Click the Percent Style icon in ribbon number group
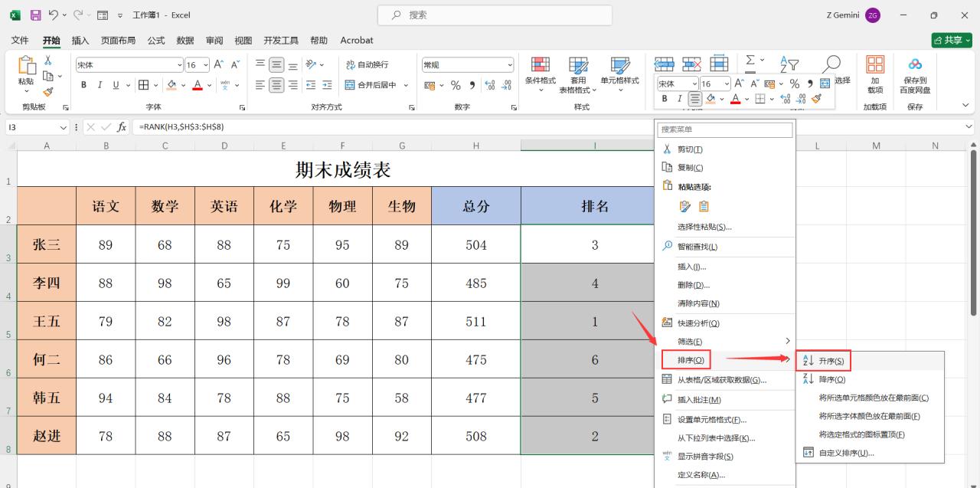980x488 pixels. [x=456, y=85]
